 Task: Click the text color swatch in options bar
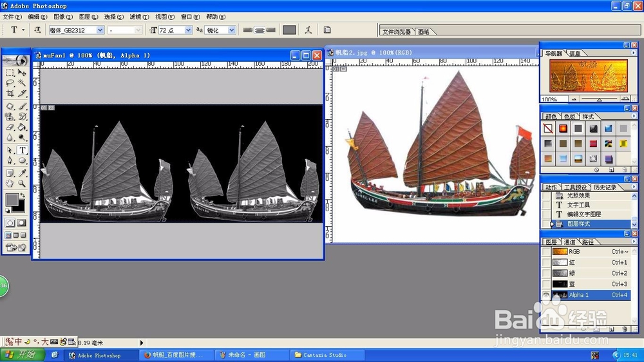(x=289, y=30)
